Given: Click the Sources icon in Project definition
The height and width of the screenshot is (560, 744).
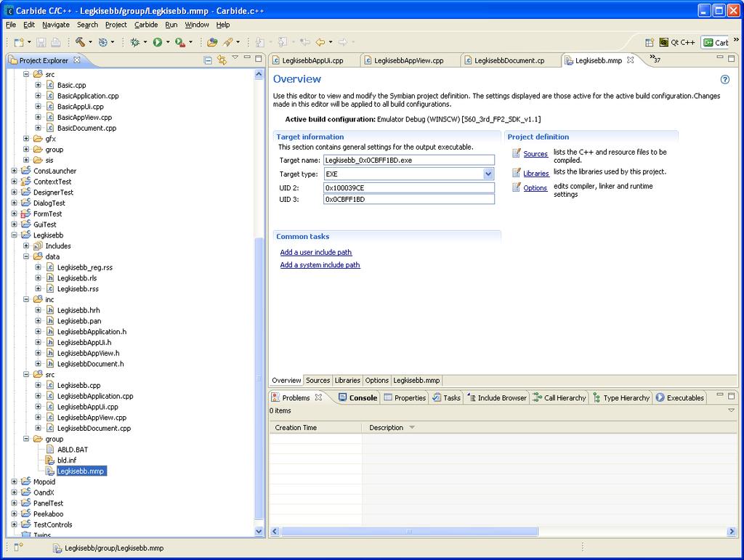Looking at the screenshot, I should (x=517, y=153).
